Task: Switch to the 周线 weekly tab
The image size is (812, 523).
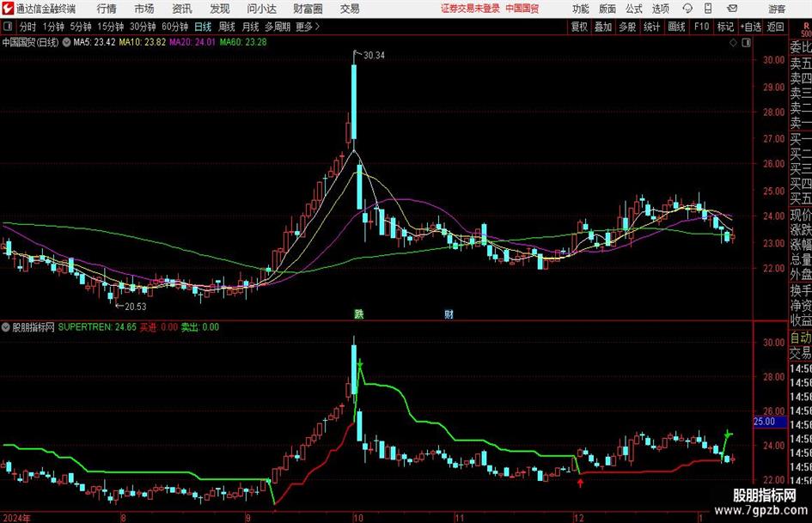Action: click(x=227, y=27)
